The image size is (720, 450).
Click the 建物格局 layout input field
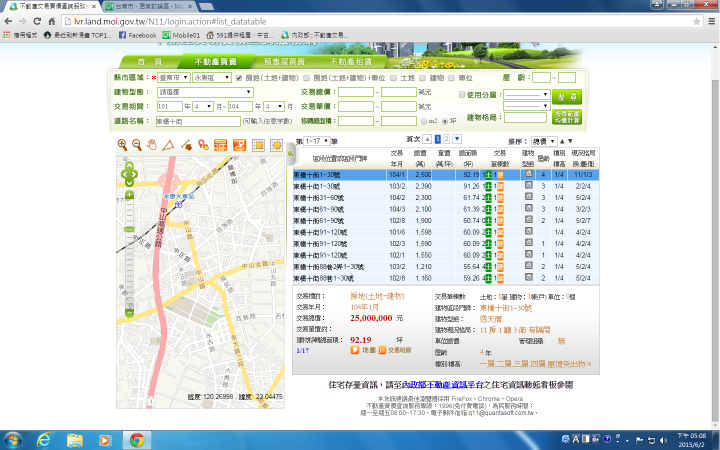pyautogui.click(x=525, y=118)
